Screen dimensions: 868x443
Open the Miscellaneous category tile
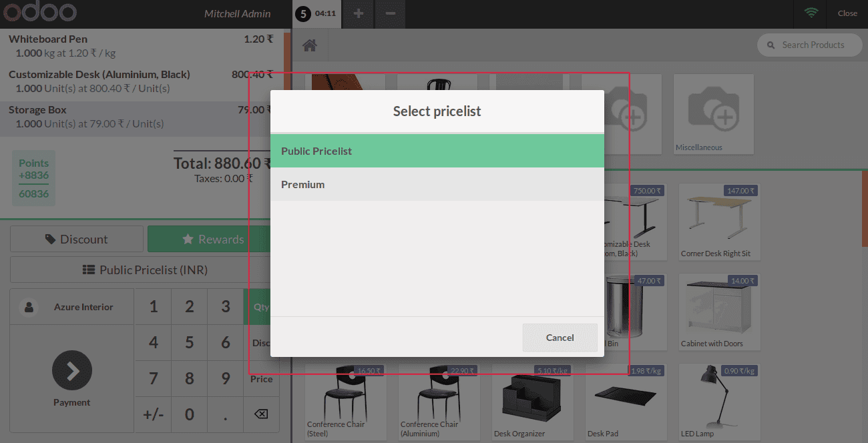click(x=714, y=114)
